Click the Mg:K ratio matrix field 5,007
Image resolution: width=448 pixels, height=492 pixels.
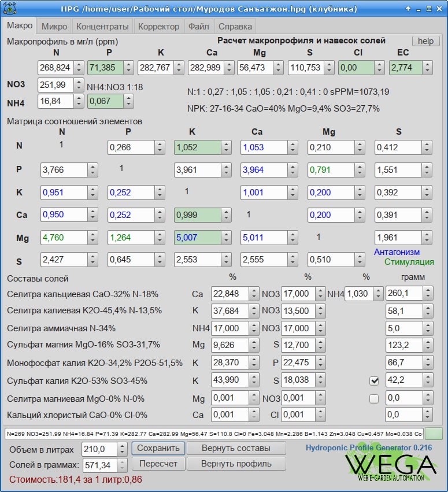click(x=198, y=238)
